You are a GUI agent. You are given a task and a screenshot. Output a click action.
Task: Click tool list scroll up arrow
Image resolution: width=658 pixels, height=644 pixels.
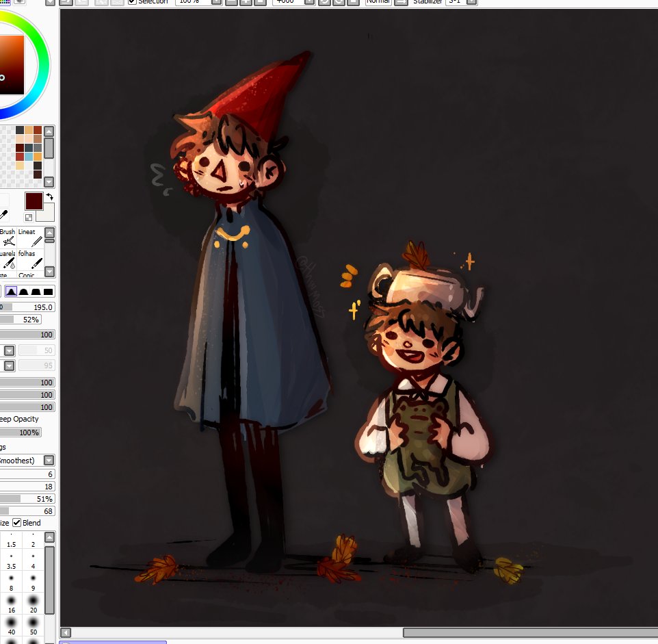49,233
